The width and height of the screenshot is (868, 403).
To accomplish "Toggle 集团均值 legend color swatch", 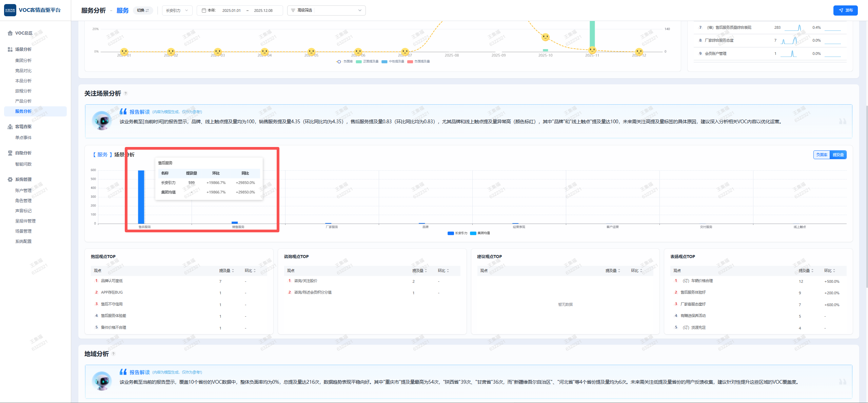I will [x=473, y=233].
